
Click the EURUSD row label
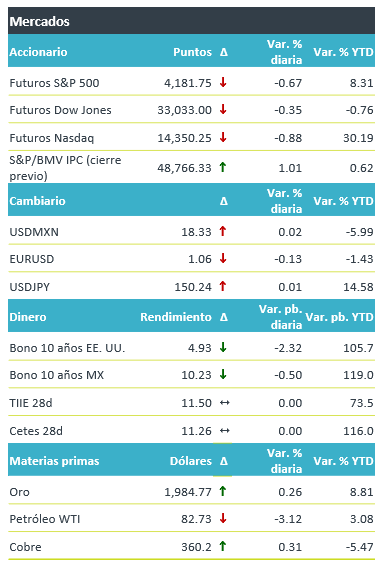pyautogui.click(x=32, y=259)
